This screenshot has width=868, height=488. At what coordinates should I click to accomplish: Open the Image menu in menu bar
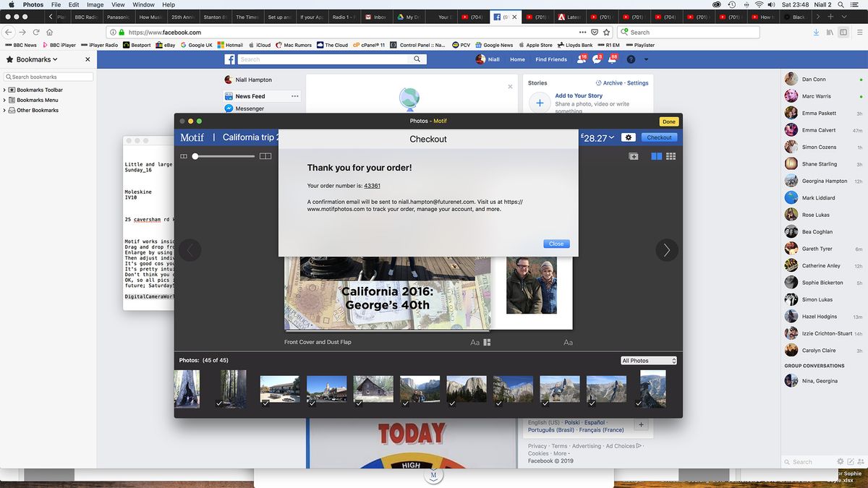[x=95, y=4]
